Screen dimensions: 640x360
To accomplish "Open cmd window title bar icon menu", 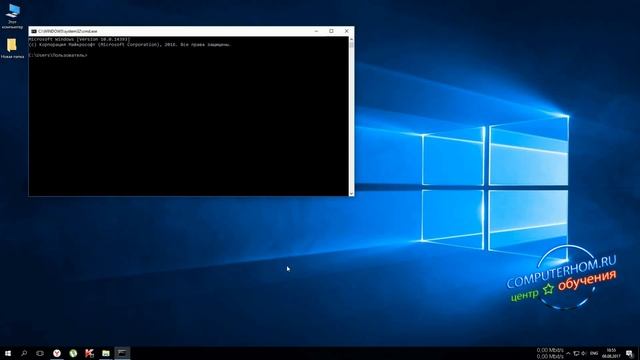I will [x=34, y=31].
